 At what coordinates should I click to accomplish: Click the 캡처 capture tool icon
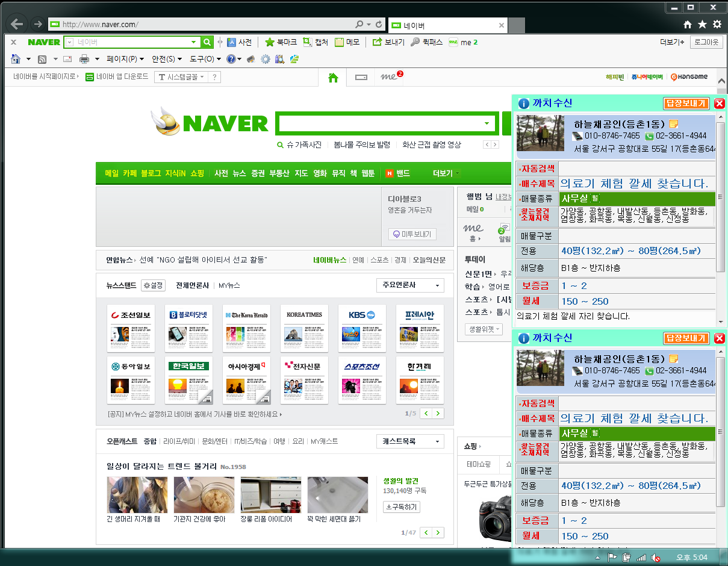[x=308, y=42]
